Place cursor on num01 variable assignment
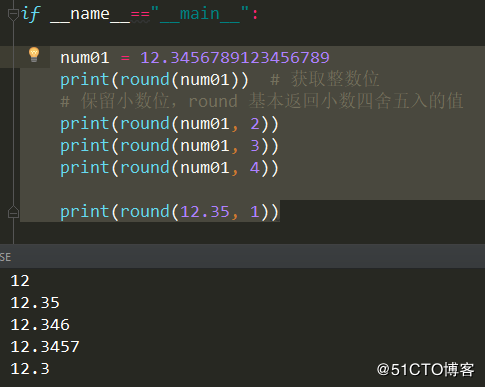The image size is (485, 387). click(x=85, y=58)
